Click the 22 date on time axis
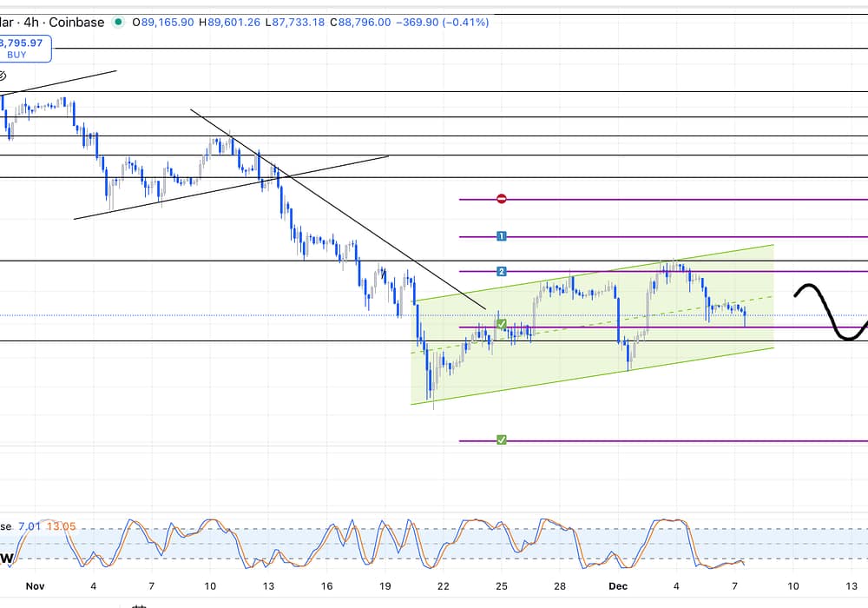 (444, 586)
